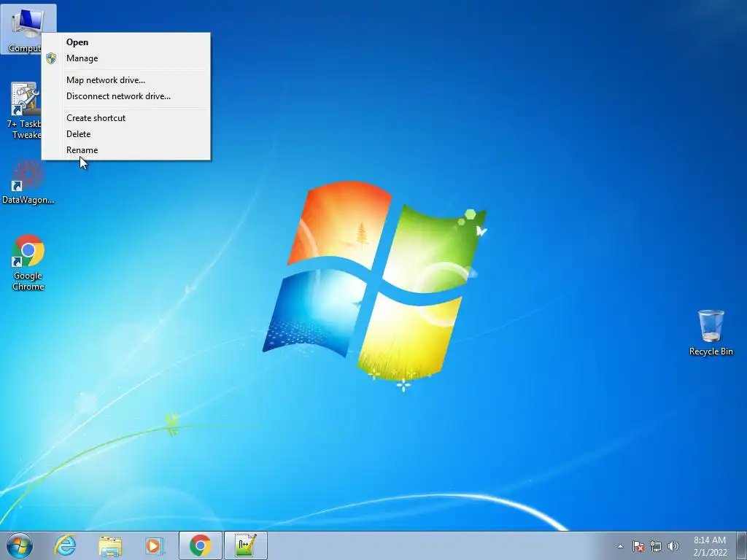747x560 pixels.
Task: Launch Windows Media Player from taskbar
Action: [155, 545]
